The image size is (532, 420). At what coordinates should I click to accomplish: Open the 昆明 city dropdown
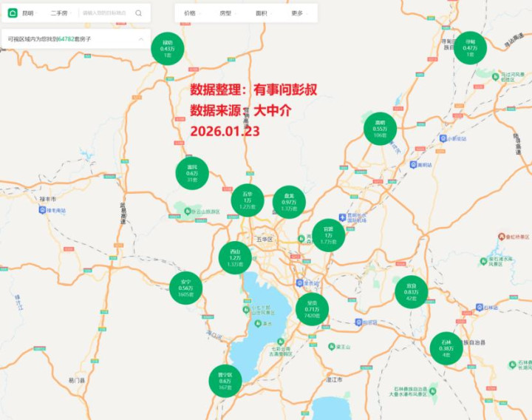(x=30, y=13)
